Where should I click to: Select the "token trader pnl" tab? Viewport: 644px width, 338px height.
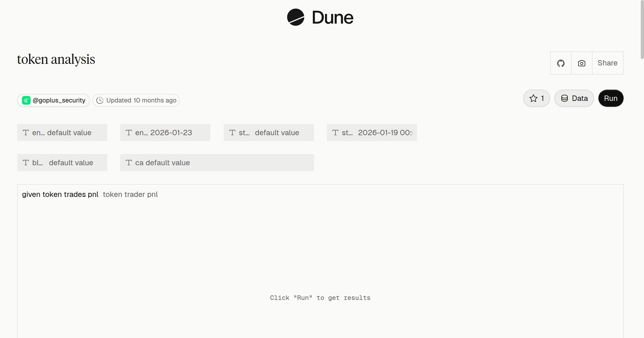pos(130,194)
